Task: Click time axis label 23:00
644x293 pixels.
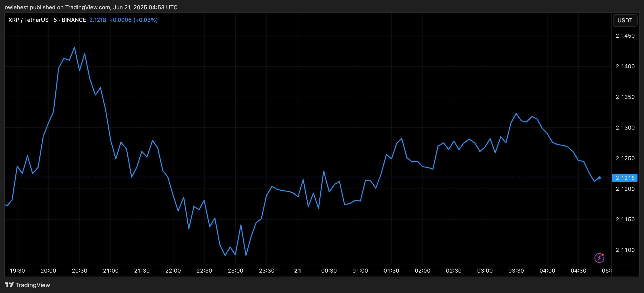Action: [x=236, y=271]
